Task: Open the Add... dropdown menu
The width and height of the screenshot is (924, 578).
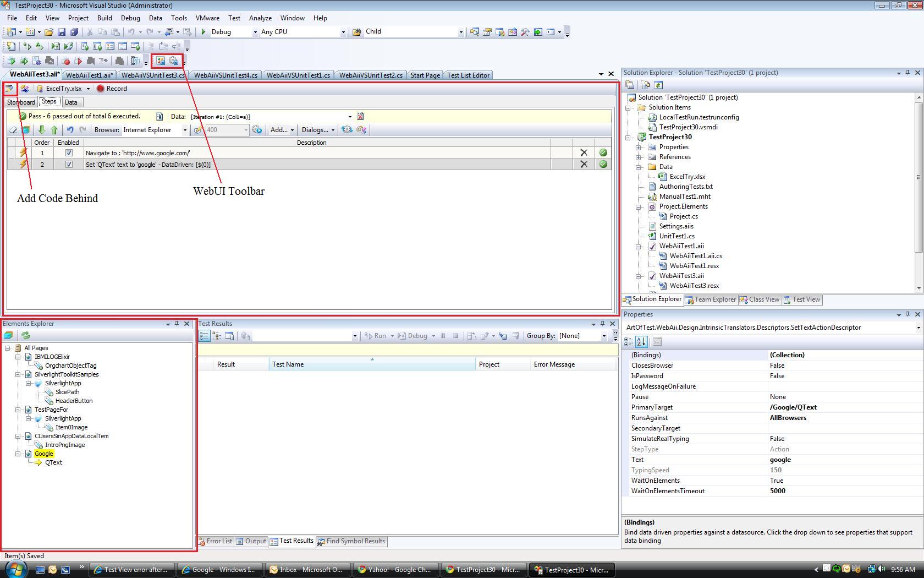Action: click(282, 130)
